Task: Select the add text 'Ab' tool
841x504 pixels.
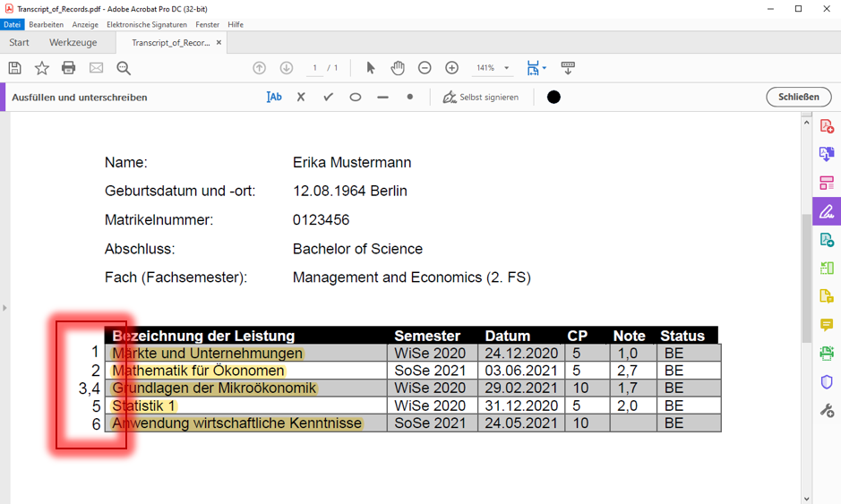Action: tap(274, 97)
